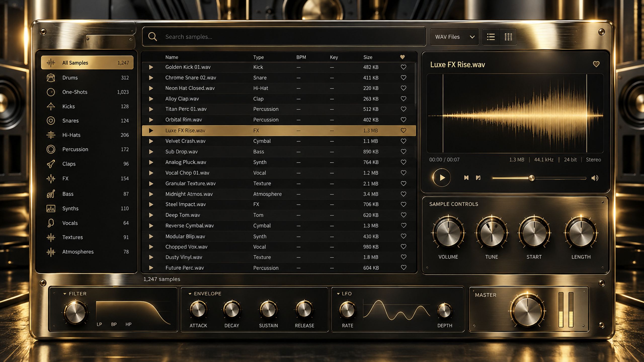Viewport: 644px width, 362px height.
Task: Switch to list view icon
Action: pos(491,37)
